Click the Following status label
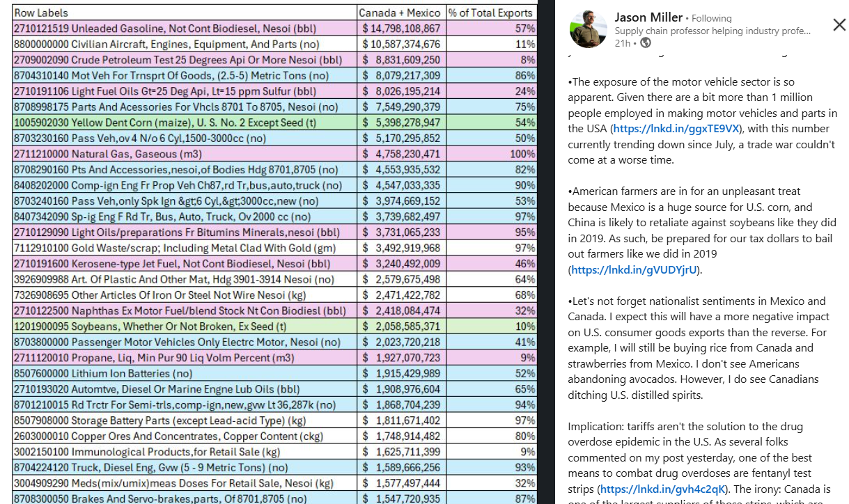 [x=712, y=18]
